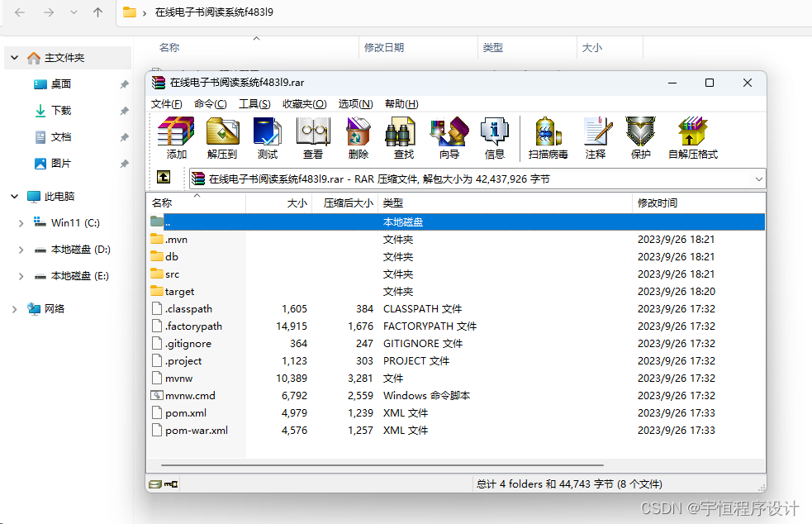This screenshot has width=812, height=524.
Task: Open the File (文件) menu
Action: (166, 103)
